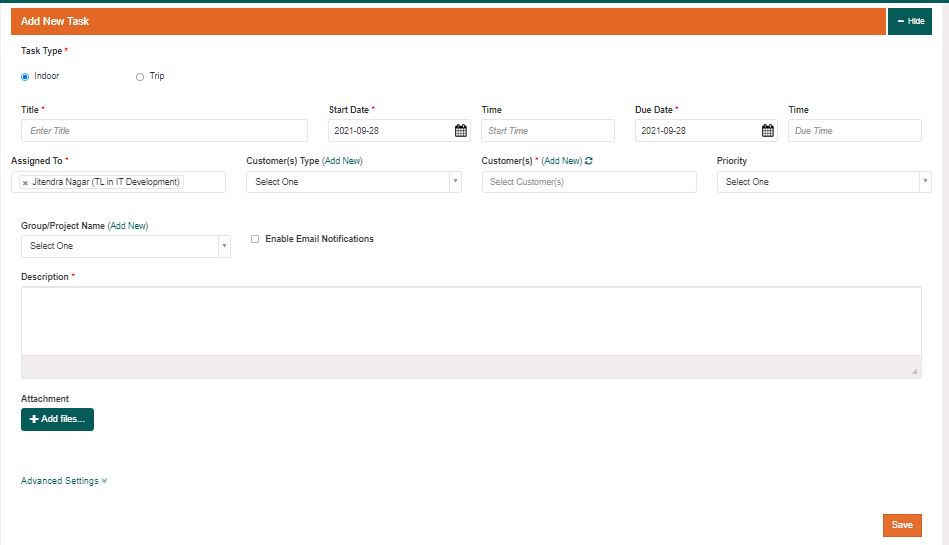Open the Customer(s) Type dropdown

[353, 182]
